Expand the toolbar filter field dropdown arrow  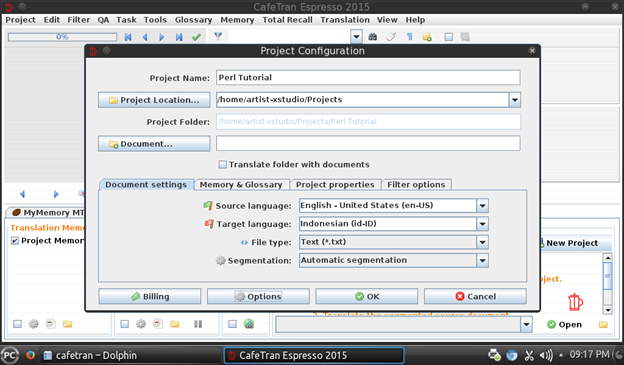coord(356,37)
